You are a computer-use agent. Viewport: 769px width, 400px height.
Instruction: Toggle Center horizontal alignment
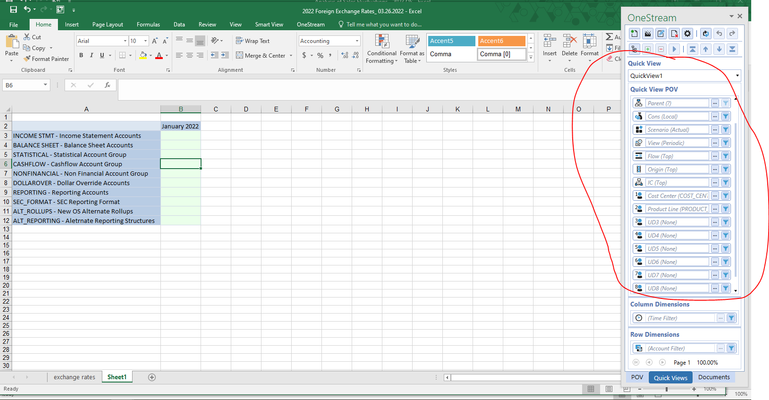tap(189, 55)
